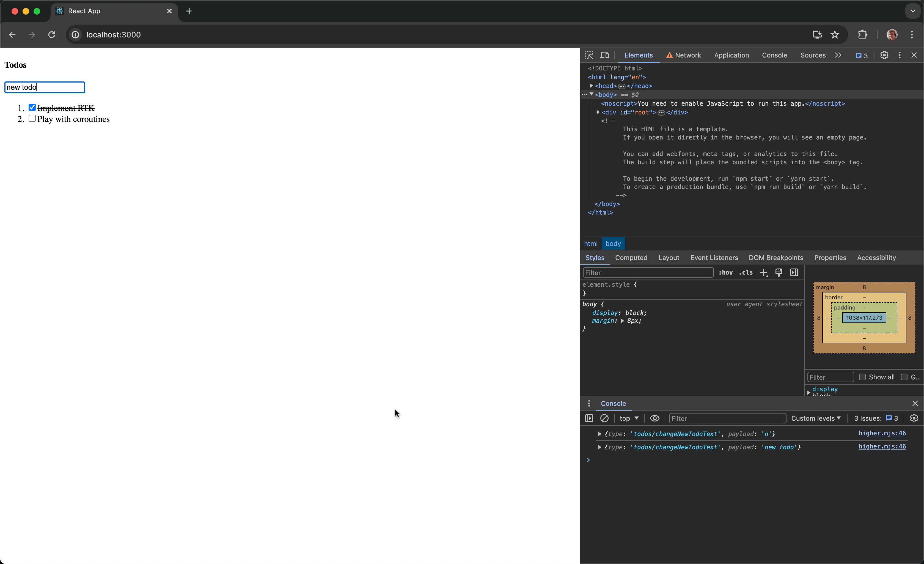Click the issues counter badge in DevTools toolbar

(861, 56)
